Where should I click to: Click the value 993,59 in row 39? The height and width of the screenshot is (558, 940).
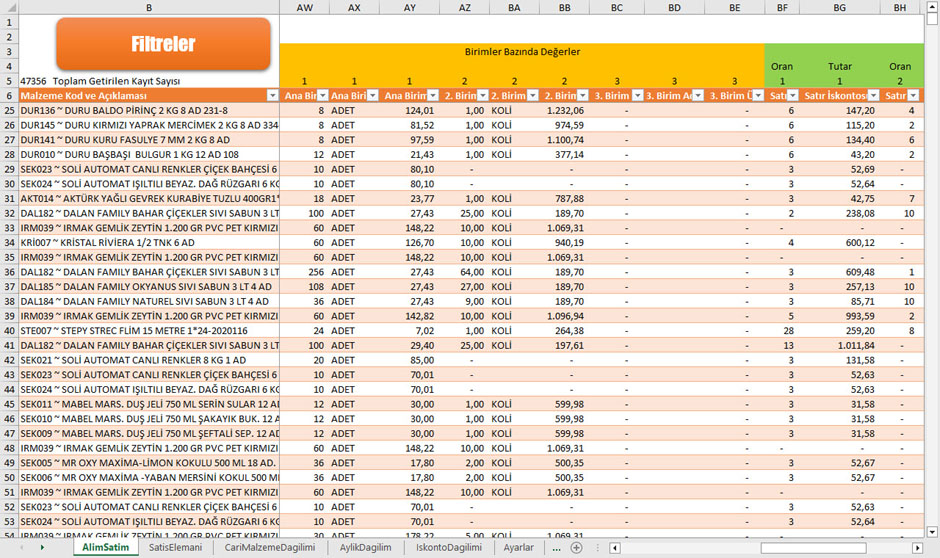click(x=860, y=316)
